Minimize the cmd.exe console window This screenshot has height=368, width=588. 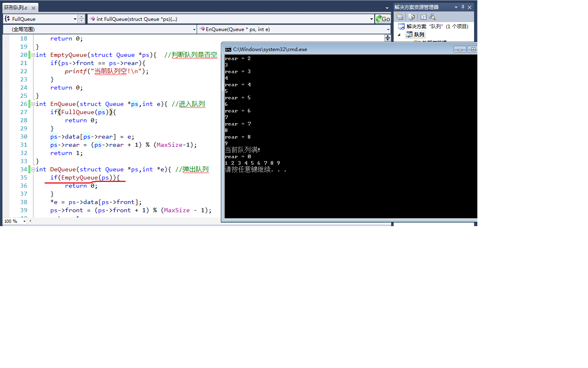click(x=460, y=49)
